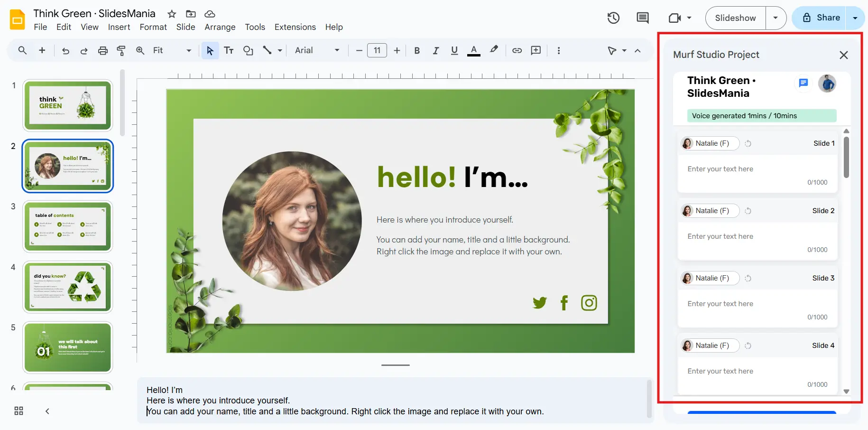Click the zoom magnifier tool
Screen dimensions: 868x430
click(x=140, y=50)
